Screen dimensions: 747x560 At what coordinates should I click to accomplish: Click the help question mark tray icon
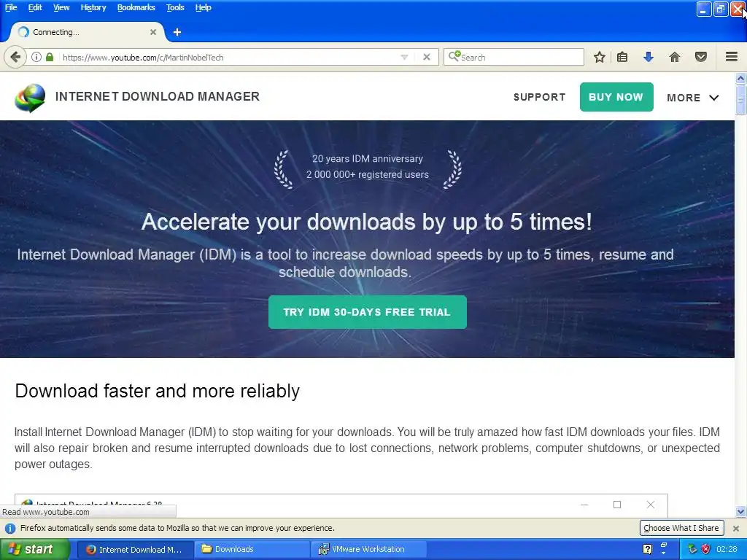click(648, 549)
